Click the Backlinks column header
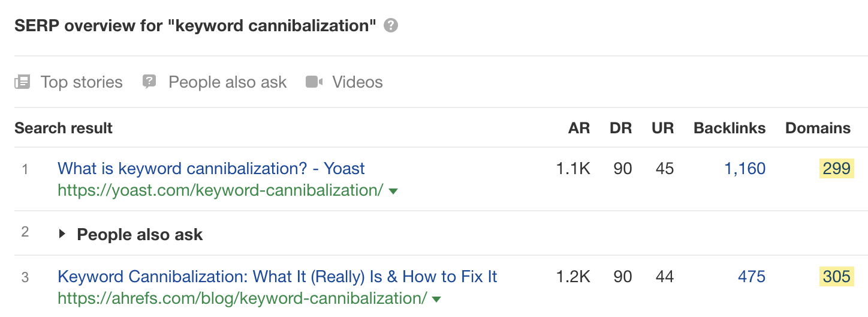Viewport: 868px width, 317px height. pos(730,128)
